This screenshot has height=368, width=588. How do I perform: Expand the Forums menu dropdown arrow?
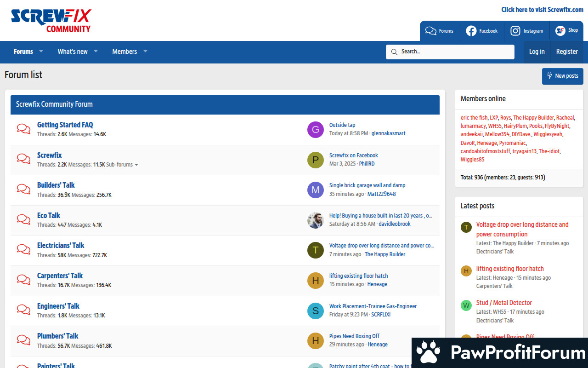(41, 52)
